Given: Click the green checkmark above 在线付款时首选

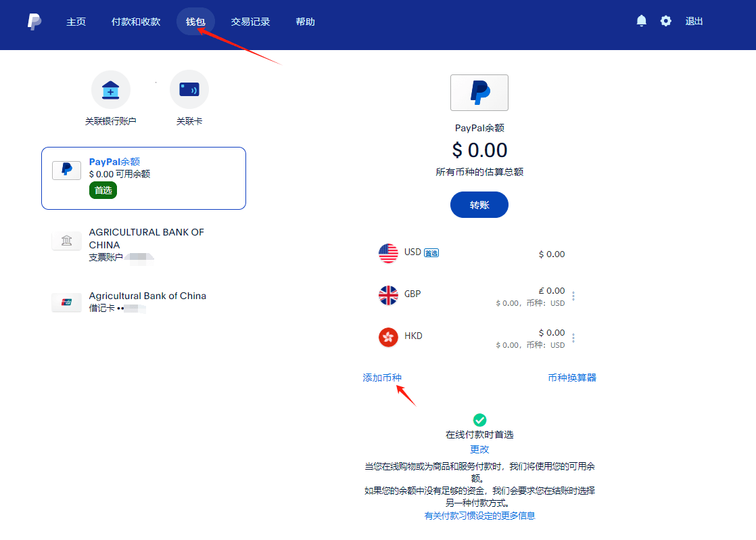Looking at the screenshot, I should pos(479,420).
